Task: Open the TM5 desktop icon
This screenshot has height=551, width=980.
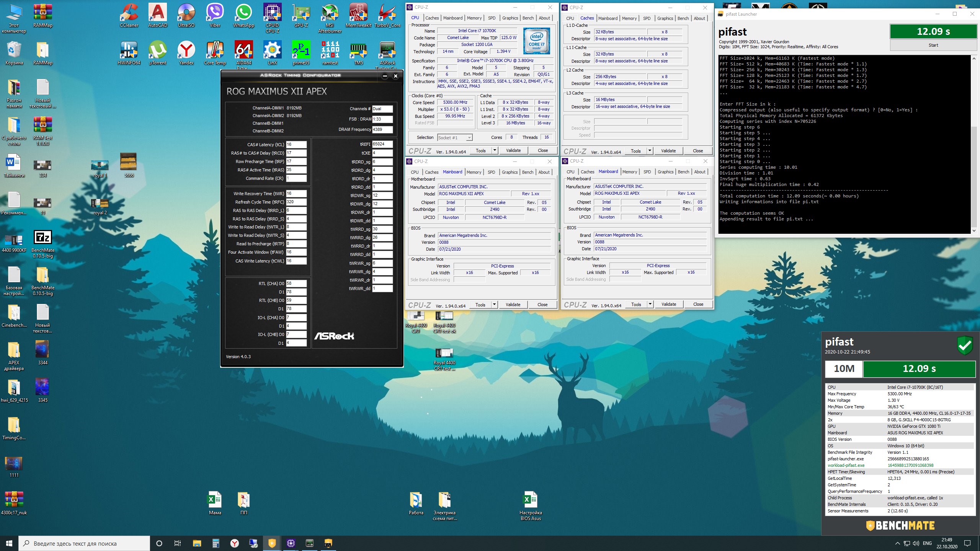Action: (358, 53)
